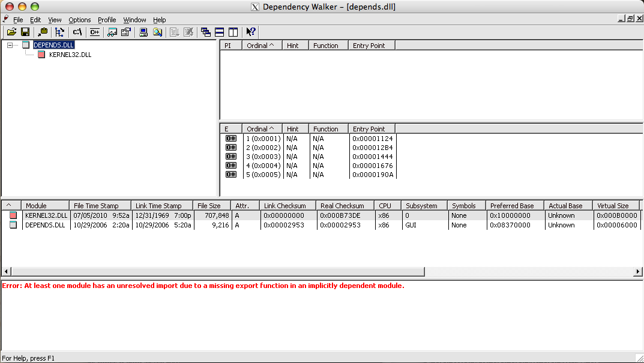
Task: Click the wine glass icon beside File menu
Action: coord(6,19)
